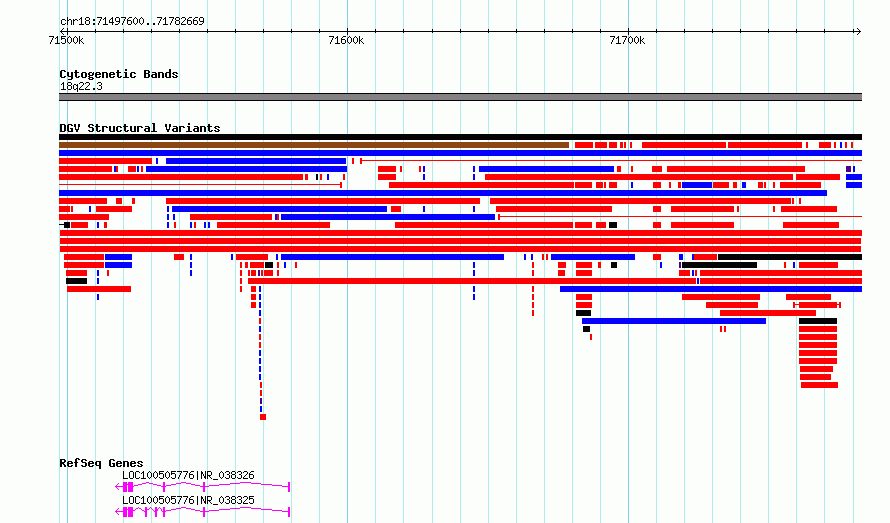Click the chr18:71497600..71782669 coordinate label
The height and width of the screenshot is (523, 890).
(132, 21)
